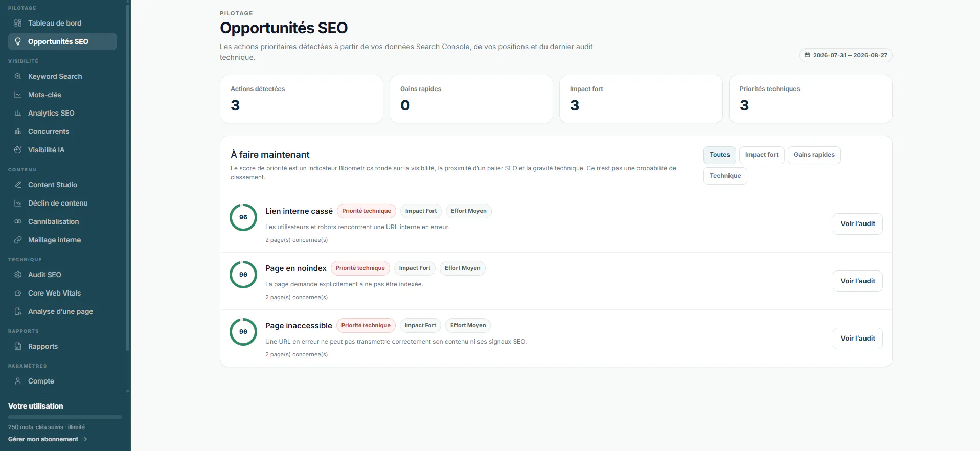Click the Mots-clés chart icon
The height and width of the screenshot is (451, 980).
click(x=18, y=95)
